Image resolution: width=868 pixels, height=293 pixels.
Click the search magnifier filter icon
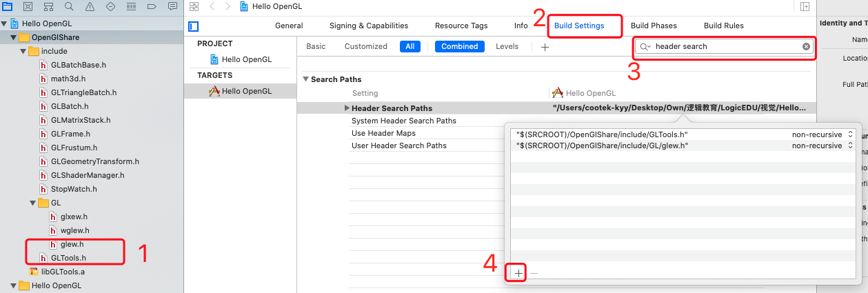tap(645, 47)
